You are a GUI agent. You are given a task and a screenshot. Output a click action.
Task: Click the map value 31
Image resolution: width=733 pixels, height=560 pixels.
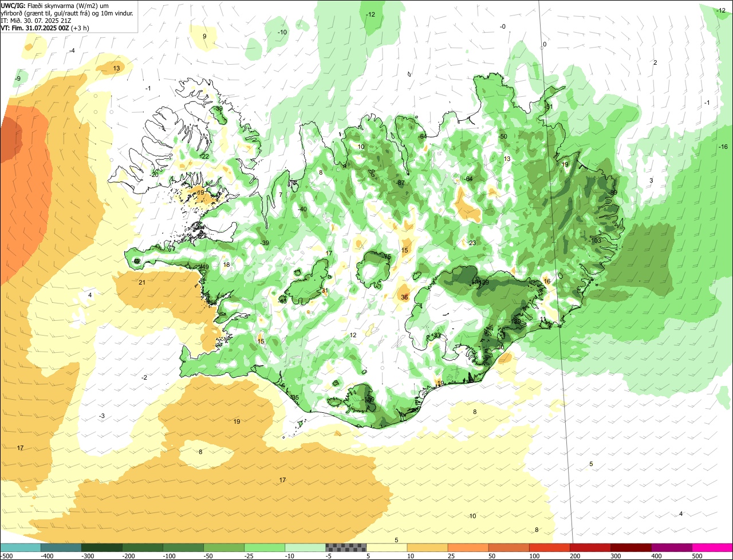point(325,291)
